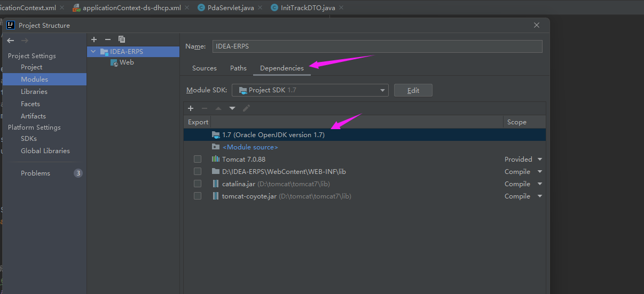Viewport: 644px width, 294px height.
Task: Toggle export checkbox for tomcat-coyote.jar
Action: [x=198, y=196]
